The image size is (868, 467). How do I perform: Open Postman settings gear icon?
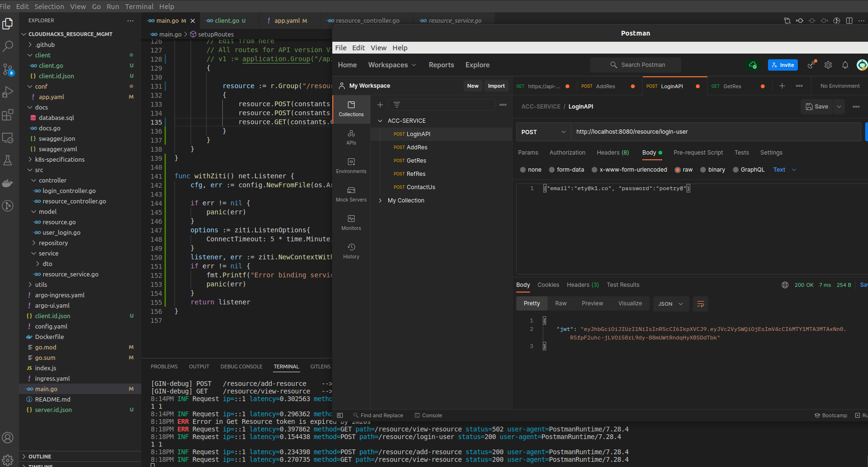(x=828, y=65)
